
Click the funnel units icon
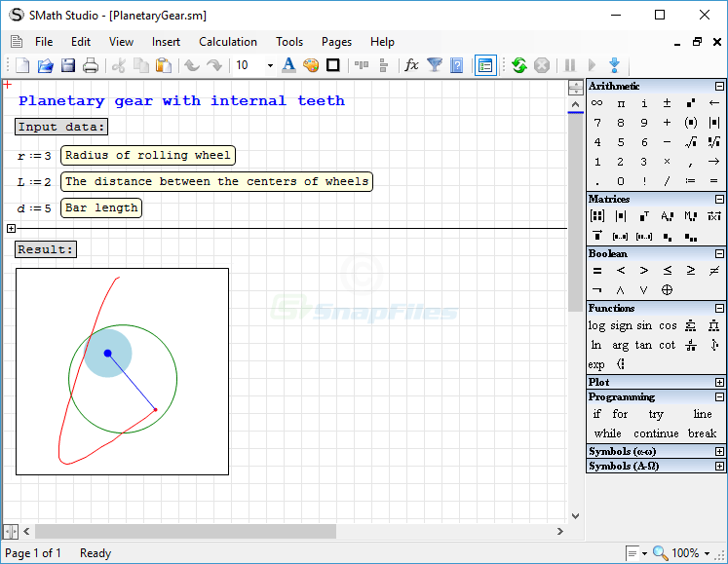tap(434, 65)
